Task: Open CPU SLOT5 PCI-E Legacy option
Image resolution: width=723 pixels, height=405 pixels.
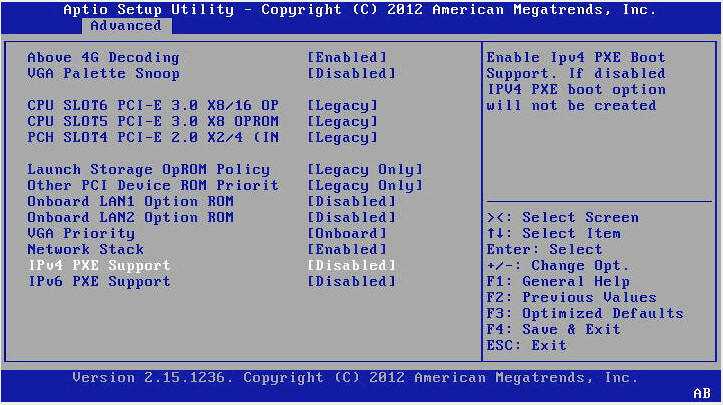Action: click(342, 121)
